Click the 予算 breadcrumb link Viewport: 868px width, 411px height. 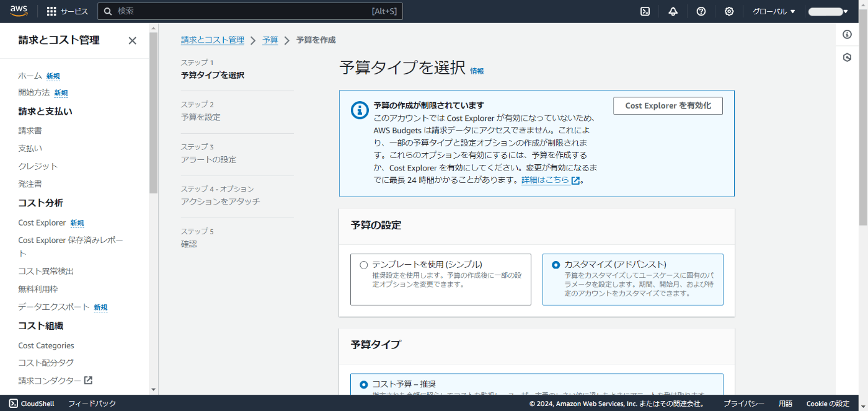[270, 40]
